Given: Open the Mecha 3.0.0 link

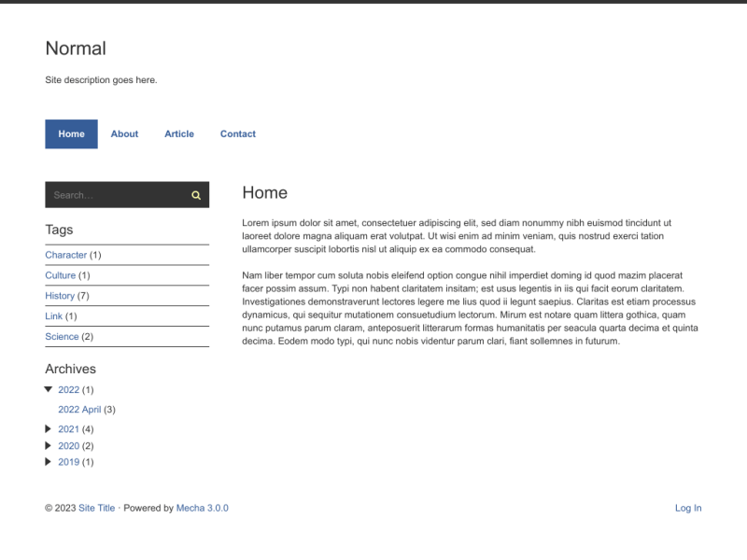Looking at the screenshot, I should coord(202,508).
